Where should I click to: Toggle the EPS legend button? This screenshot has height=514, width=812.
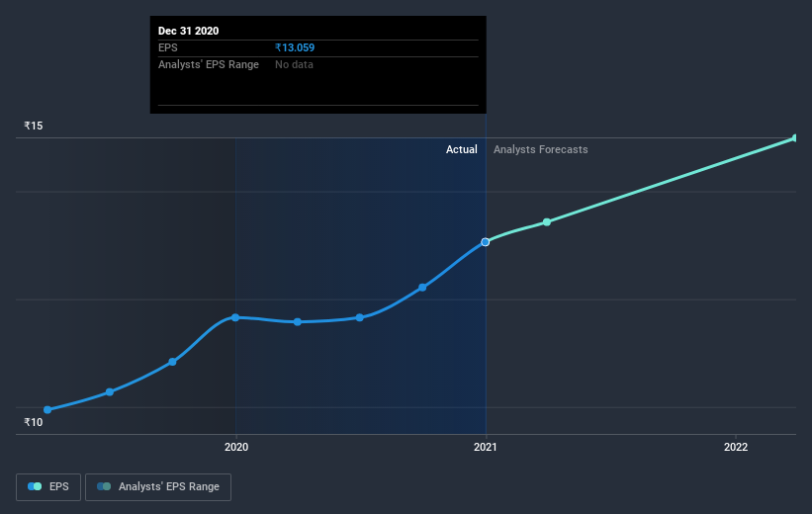tap(48, 486)
